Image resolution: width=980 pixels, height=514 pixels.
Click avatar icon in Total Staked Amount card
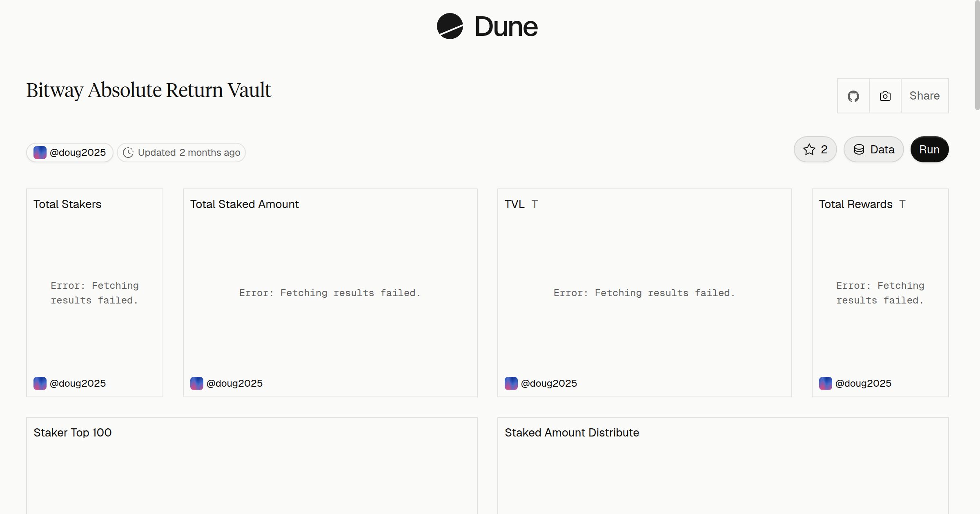197,383
